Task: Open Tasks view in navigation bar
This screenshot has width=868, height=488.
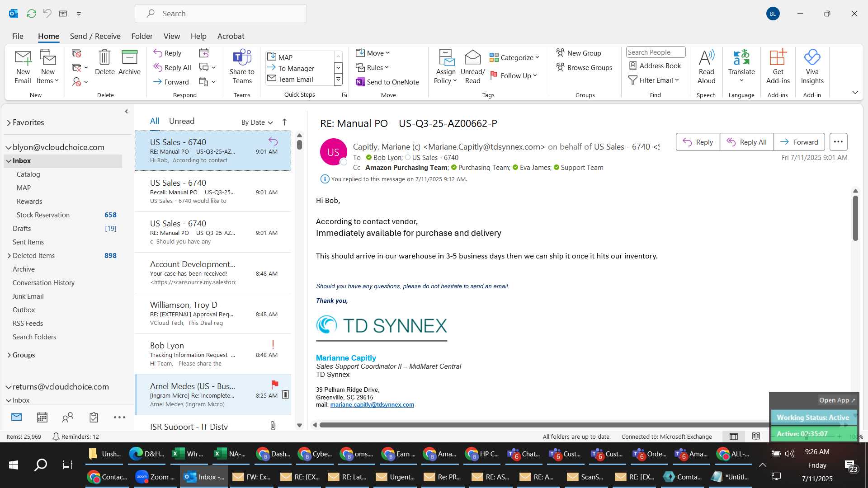Action: click(94, 417)
